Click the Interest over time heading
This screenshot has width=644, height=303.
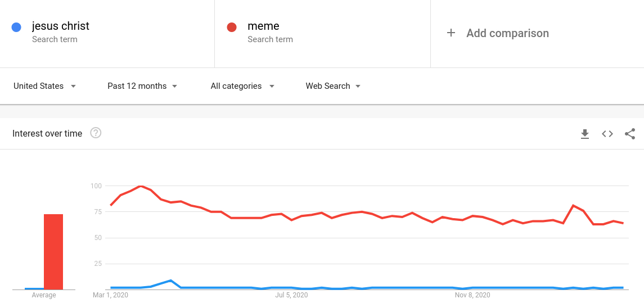pyautogui.click(x=47, y=133)
